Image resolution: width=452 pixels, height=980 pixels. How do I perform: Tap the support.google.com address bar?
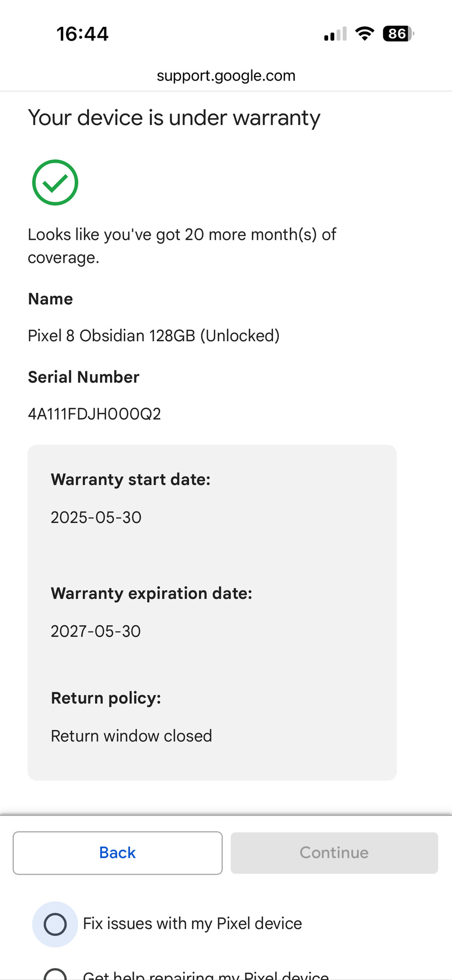click(226, 76)
